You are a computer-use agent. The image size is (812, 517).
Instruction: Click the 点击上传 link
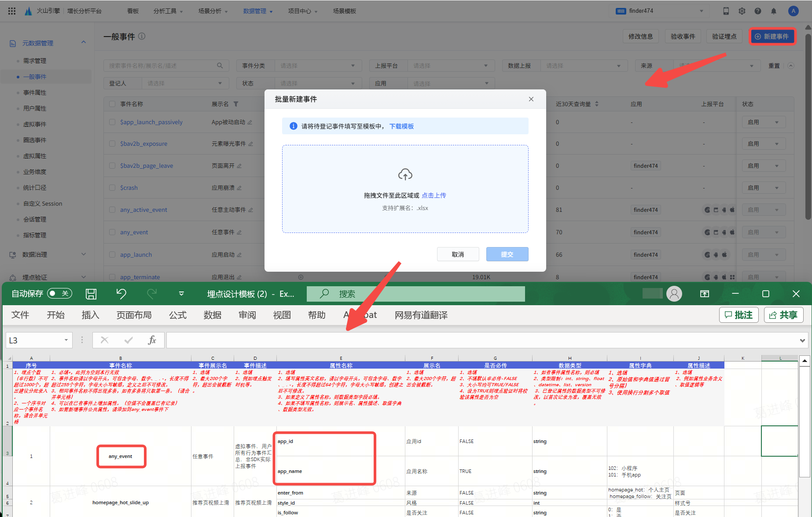pos(434,196)
